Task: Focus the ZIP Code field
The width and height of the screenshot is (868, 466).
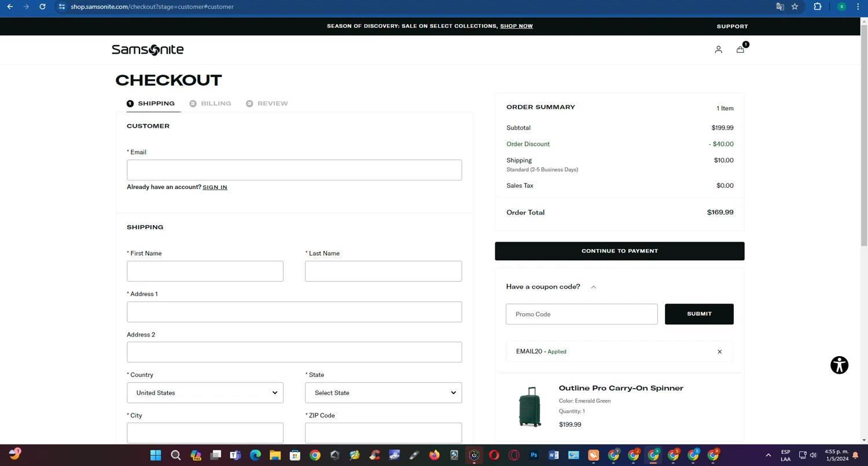Action: click(383, 432)
